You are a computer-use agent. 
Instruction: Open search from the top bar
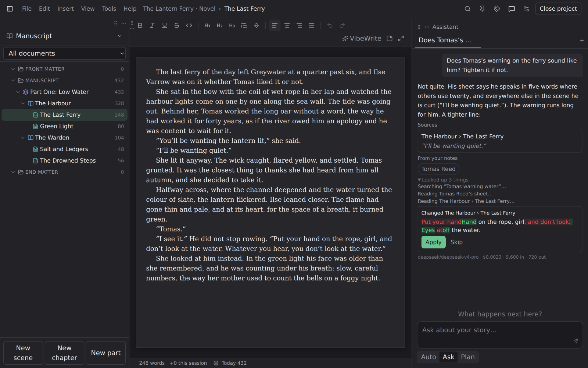click(x=467, y=9)
